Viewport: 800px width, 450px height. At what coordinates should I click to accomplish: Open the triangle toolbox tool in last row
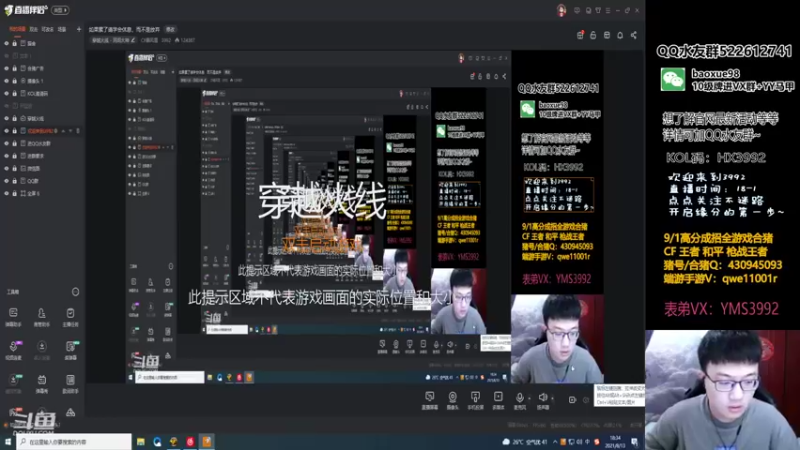pyautogui.click(x=70, y=412)
